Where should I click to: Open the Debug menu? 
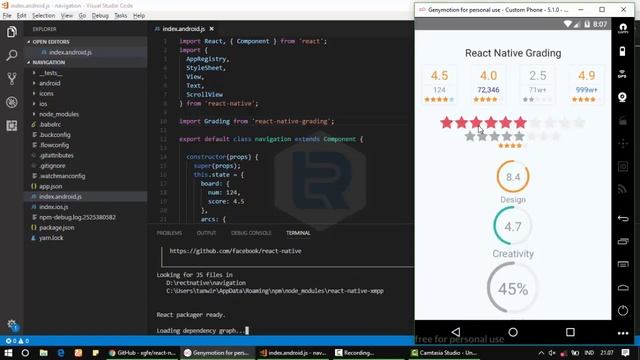(x=100, y=16)
